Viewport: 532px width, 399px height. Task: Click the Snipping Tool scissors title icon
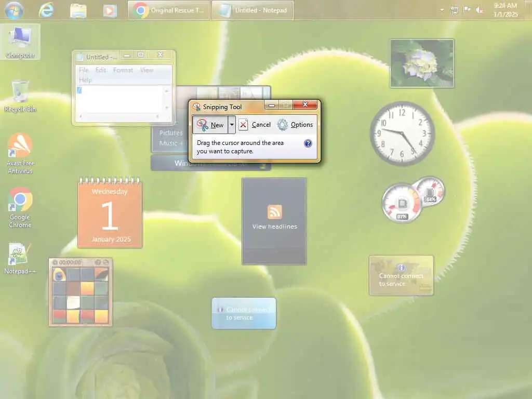pyautogui.click(x=196, y=107)
